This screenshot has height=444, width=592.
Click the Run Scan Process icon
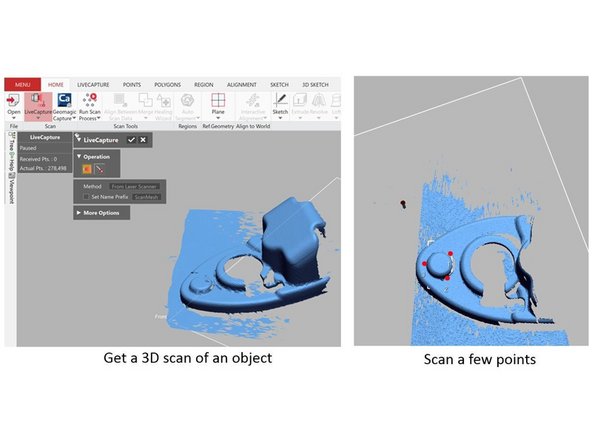[90, 100]
